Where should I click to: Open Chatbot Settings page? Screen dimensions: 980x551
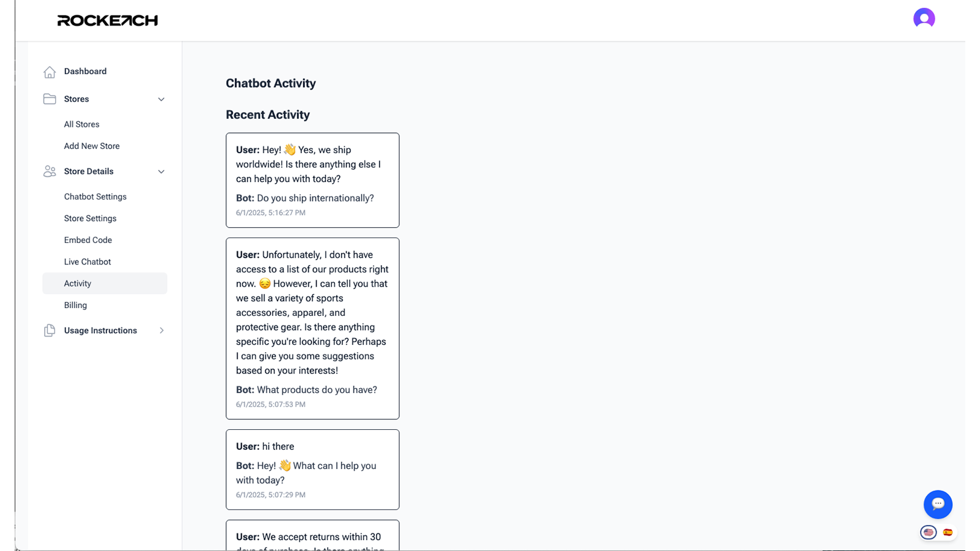[95, 197]
